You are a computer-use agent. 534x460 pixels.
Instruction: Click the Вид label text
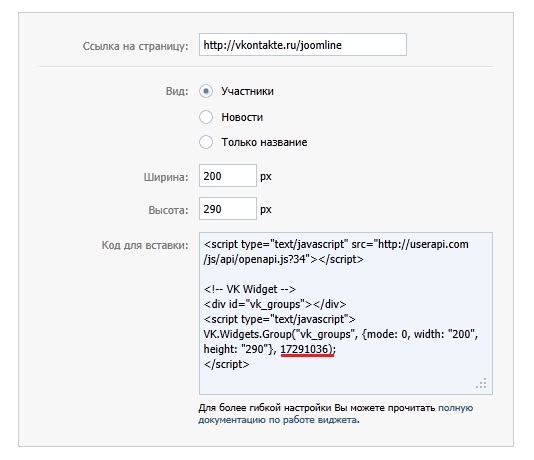point(177,91)
